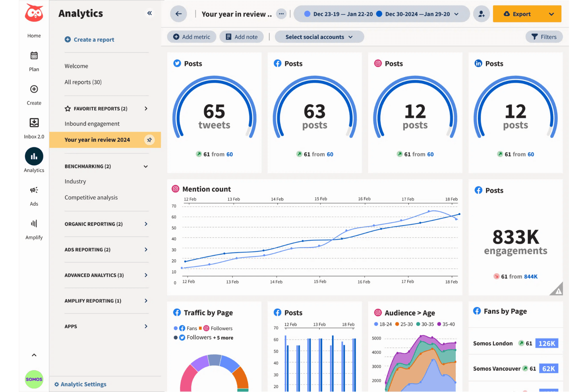Click Add metric button
This screenshot has width=588, height=392.
click(191, 37)
